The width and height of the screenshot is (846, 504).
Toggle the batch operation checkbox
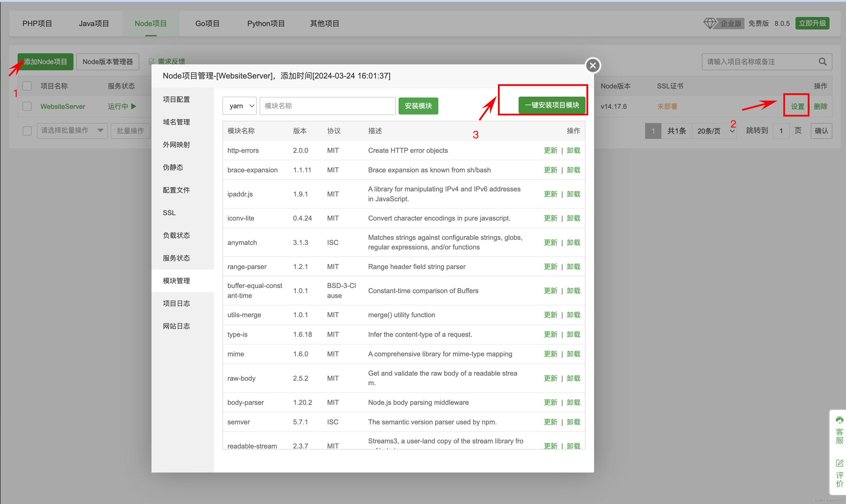pos(27,131)
